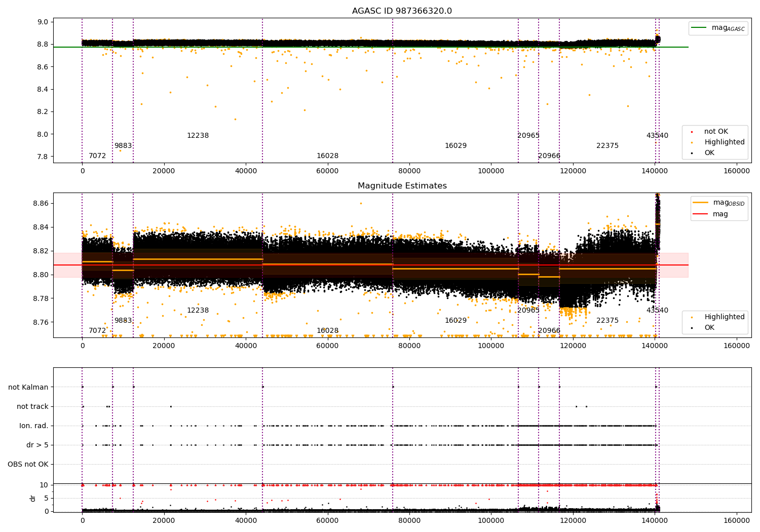Click the 8.86 y-axis tick of middle plot
The height and width of the screenshot is (532, 760).
pyautogui.click(x=41, y=204)
